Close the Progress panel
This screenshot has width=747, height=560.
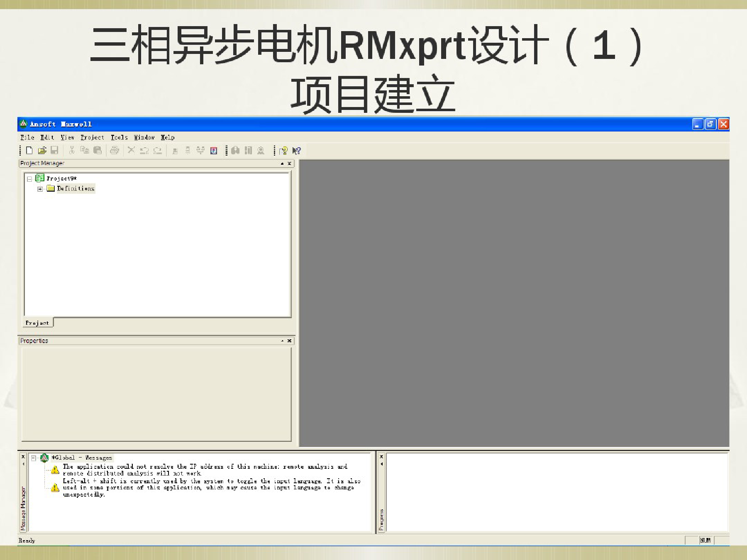(381, 457)
